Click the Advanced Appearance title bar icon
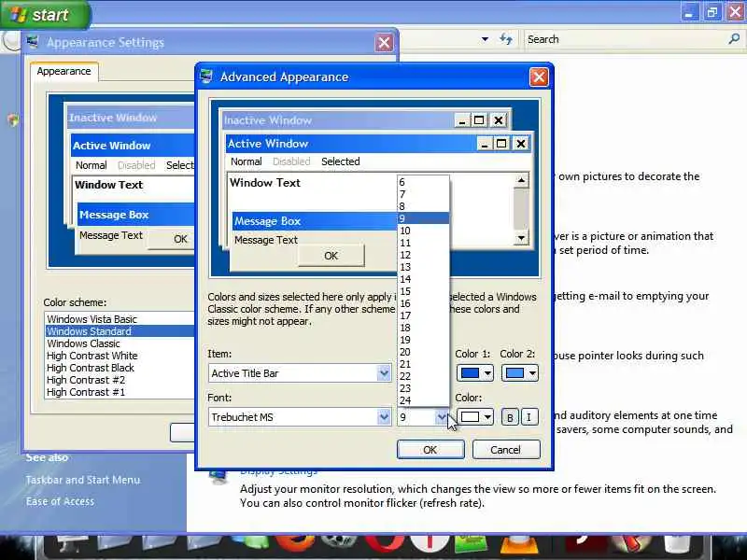Screen dimensions: 747x560 point(206,77)
